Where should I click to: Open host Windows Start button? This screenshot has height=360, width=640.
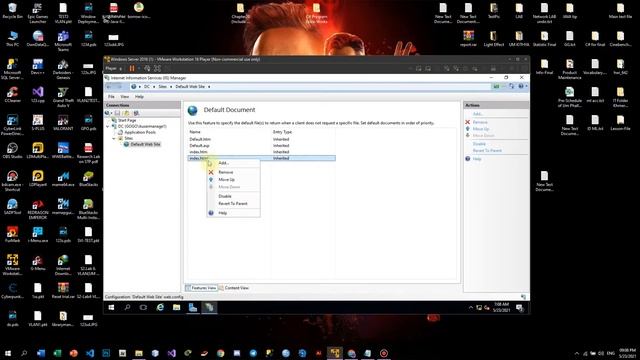coord(8,353)
